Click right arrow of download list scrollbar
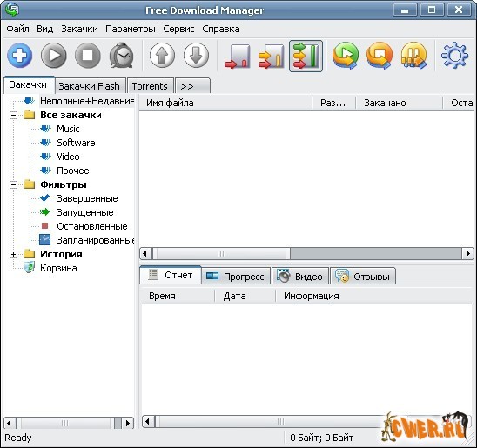 coord(467,253)
